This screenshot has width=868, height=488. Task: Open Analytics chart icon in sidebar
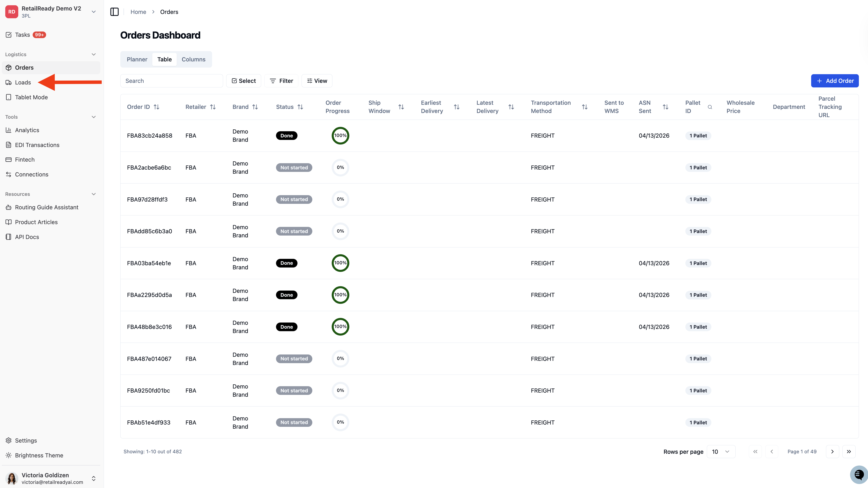9,130
